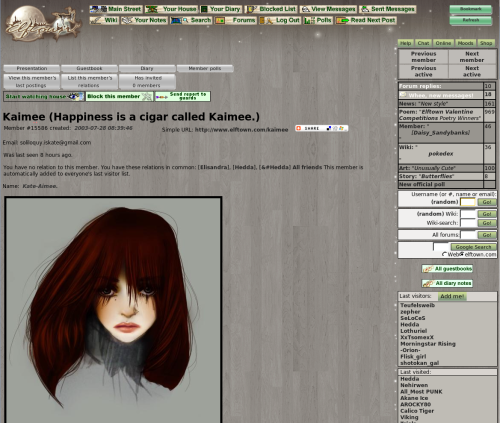View this member's last postings
500x423 pixels.
(x=32, y=82)
